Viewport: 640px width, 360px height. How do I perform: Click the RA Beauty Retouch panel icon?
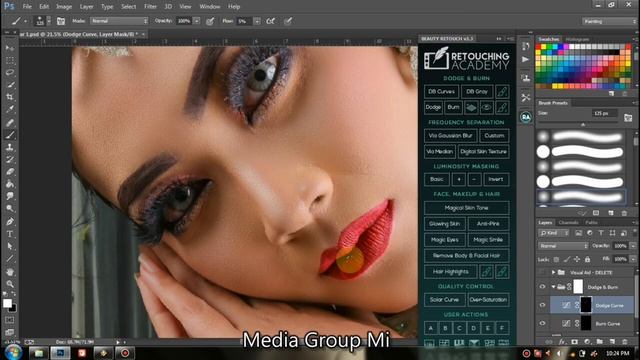(x=526, y=117)
